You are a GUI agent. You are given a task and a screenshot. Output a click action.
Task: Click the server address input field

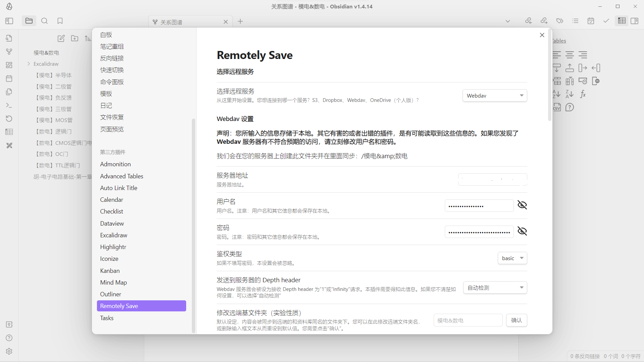tap(493, 180)
